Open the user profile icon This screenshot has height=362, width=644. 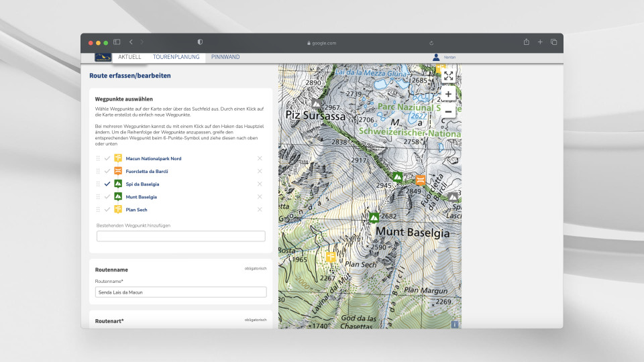pos(436,57)
